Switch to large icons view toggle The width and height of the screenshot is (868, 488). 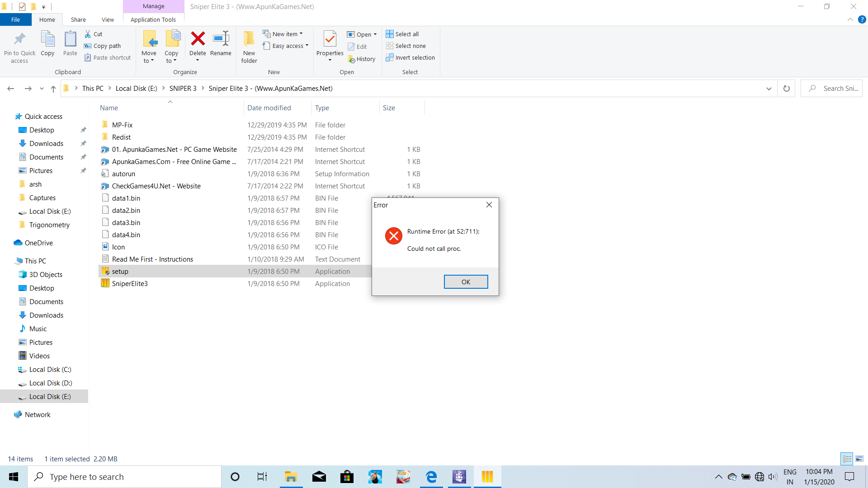859,459
